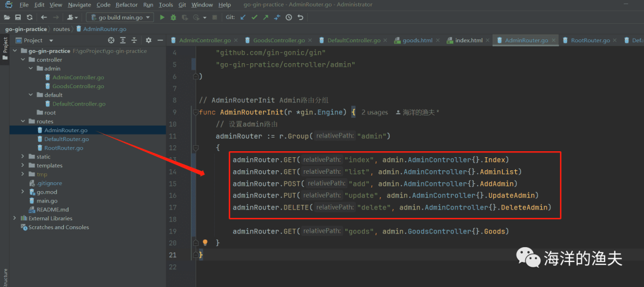Collapse the go-gin-practice root folder
This screenshot has width=644, height=287.
(15, 51)
